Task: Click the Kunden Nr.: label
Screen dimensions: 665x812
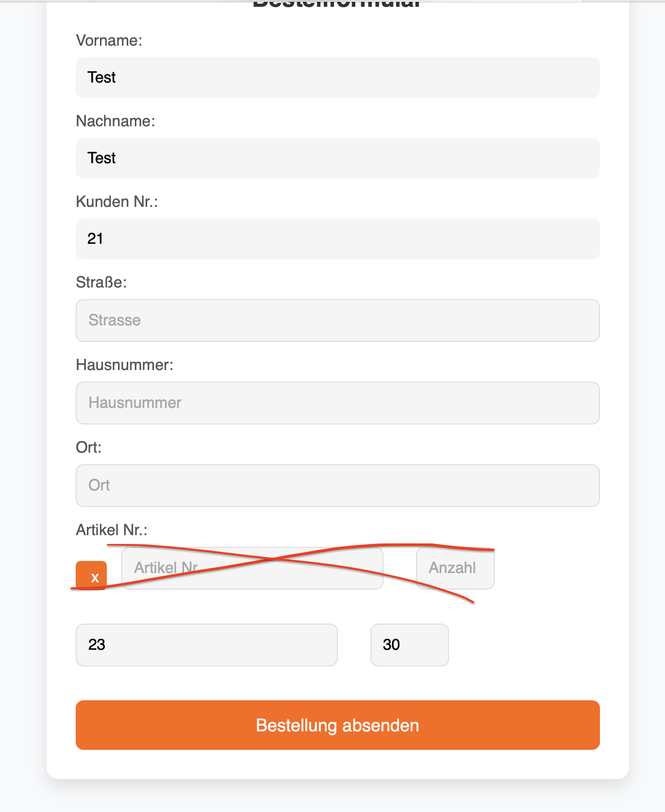Action: [117, 202]
